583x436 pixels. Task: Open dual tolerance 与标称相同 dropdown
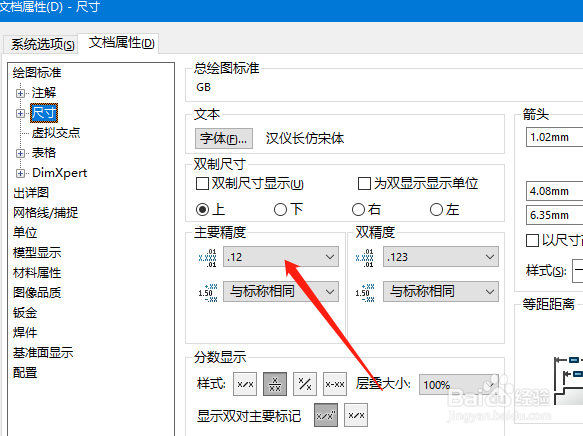click(x=441, y=291)
